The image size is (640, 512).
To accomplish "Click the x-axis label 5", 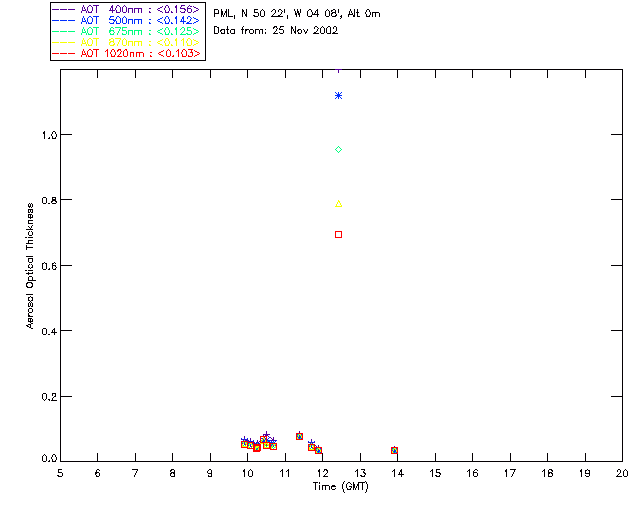I will coord(60,473).
